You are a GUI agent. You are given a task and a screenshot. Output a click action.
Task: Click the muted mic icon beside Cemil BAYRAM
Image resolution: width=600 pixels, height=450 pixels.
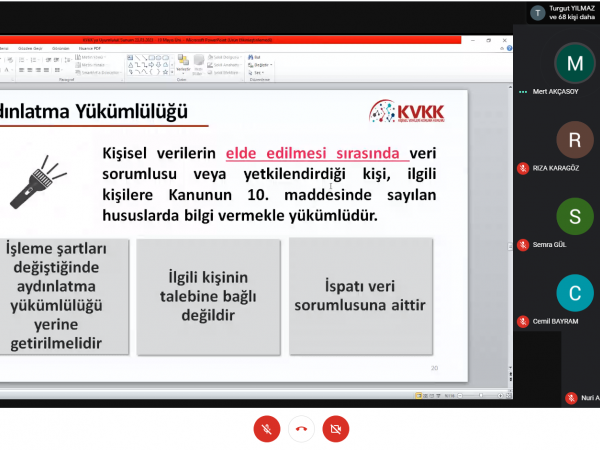(523, 321)
